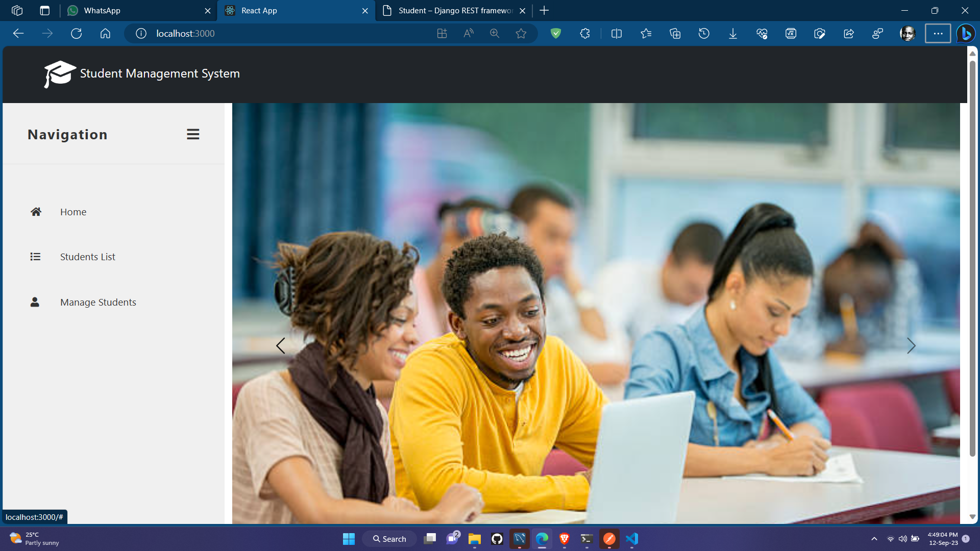Open a new browser tab
The width and height of the screenshot is (980, 551).
coord(544,11)
